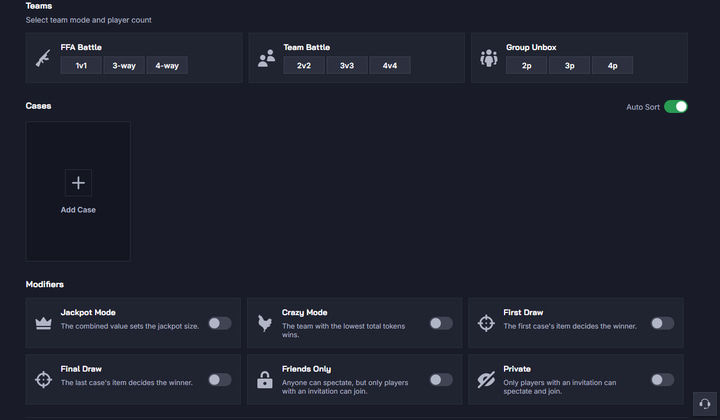Click the First Draw crosshair icon

pos(486,323)
